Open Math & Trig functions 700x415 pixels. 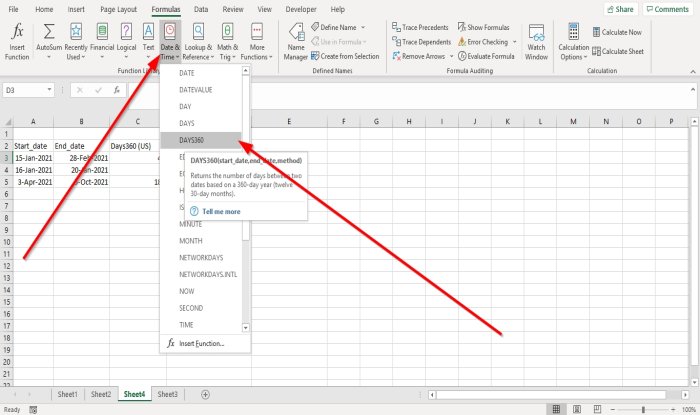tap(228, 42)
